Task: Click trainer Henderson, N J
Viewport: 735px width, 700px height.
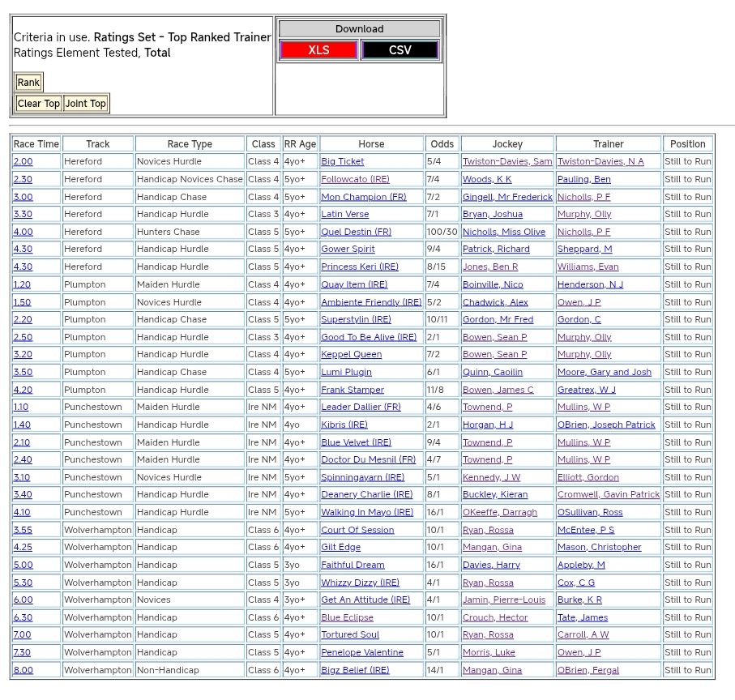Action: 590,284
